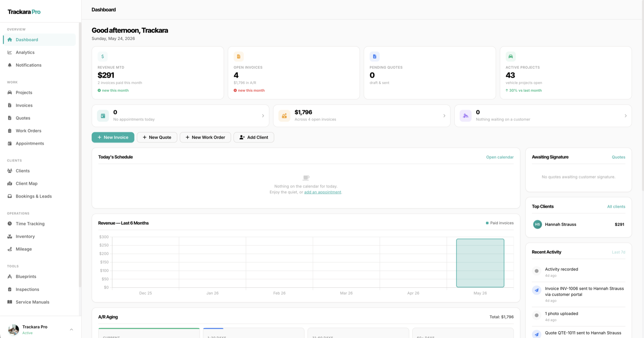Click the Add Client button
This screenshot has height=338, width=644.
point(254,137)
